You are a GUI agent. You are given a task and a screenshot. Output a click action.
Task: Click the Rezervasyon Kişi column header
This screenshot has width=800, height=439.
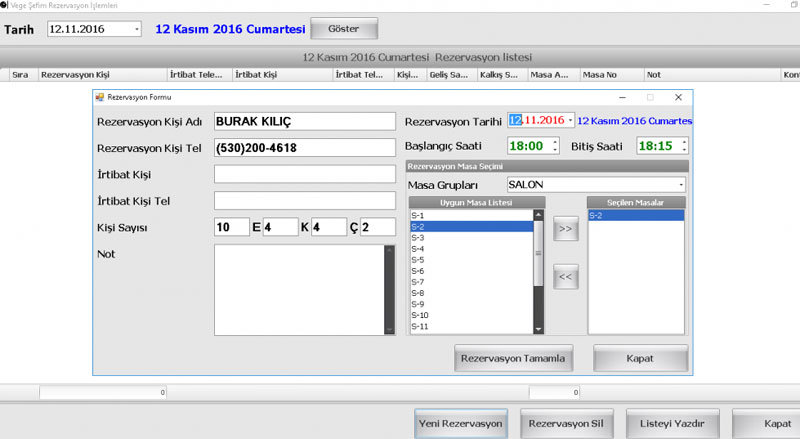103,75
